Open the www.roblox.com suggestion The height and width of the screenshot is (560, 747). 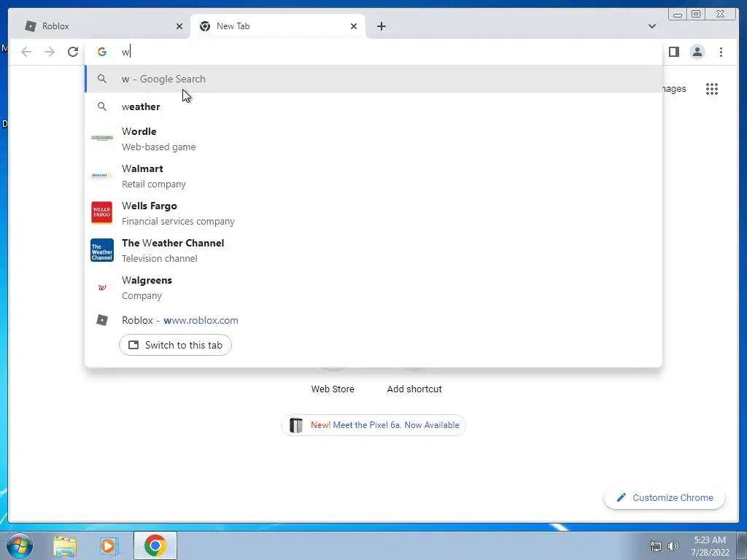(x=373, y=320)
